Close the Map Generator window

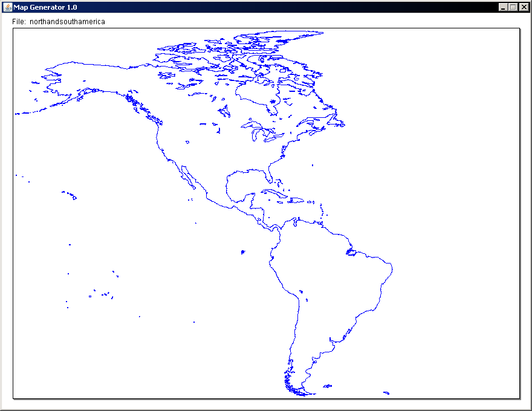point(524,7)
